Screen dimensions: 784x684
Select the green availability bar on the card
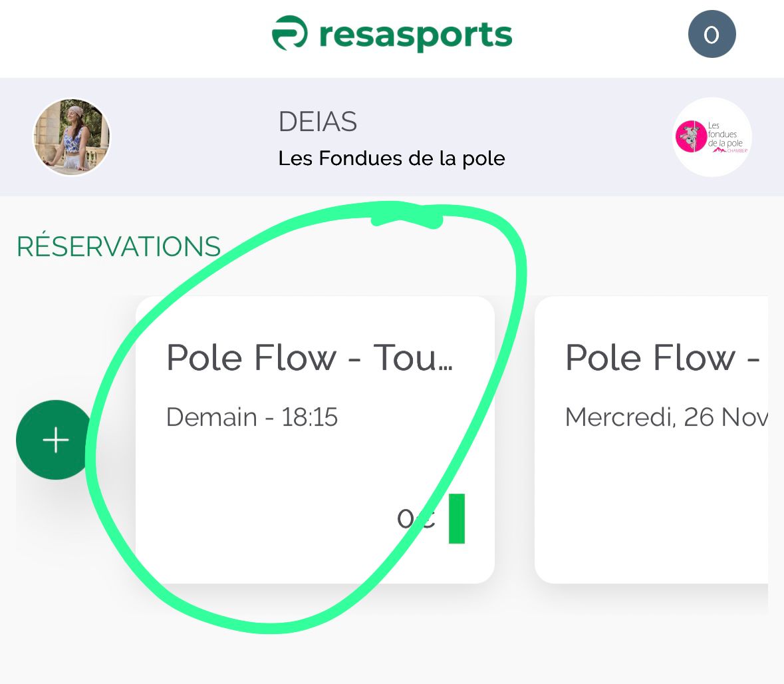[457, 520]
